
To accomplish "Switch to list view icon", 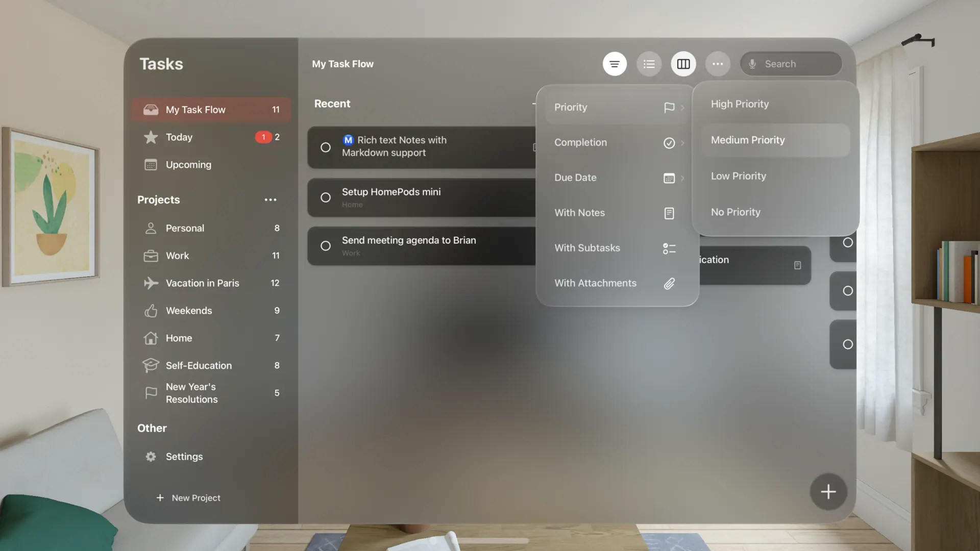I will (x=649, y=64).
